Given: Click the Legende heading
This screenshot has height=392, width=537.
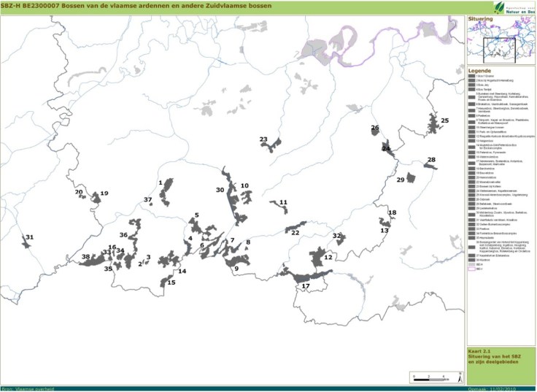Looking at the screenshot, I should (480, 71).
